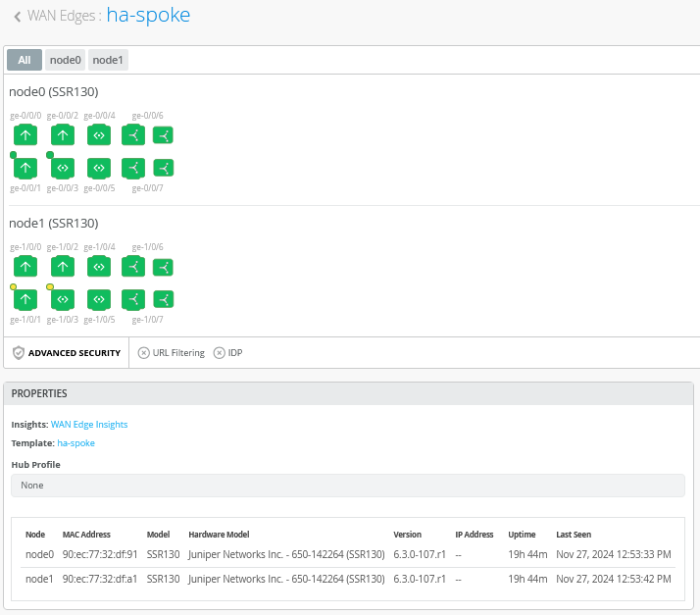The height and width of the screenshot is (615, 700).
Task: Click the ge-1/0/3 port icon
Action: pos(63,299)
